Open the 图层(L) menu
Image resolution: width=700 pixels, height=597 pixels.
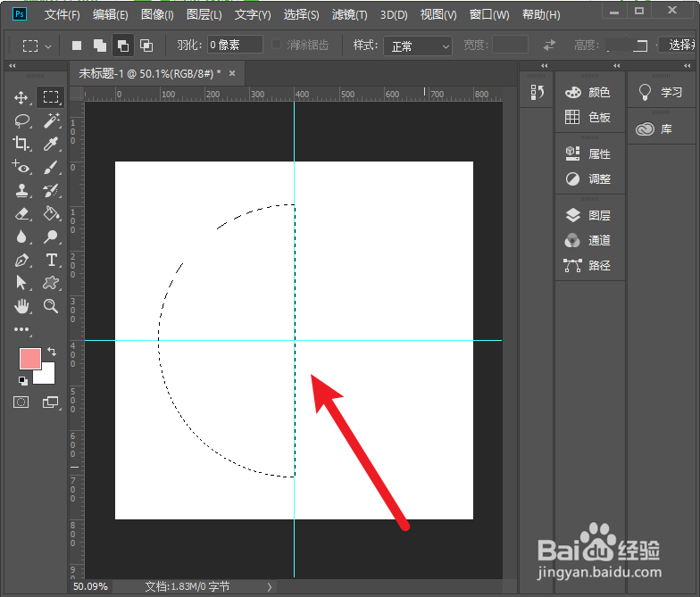[x=204, y=14]
